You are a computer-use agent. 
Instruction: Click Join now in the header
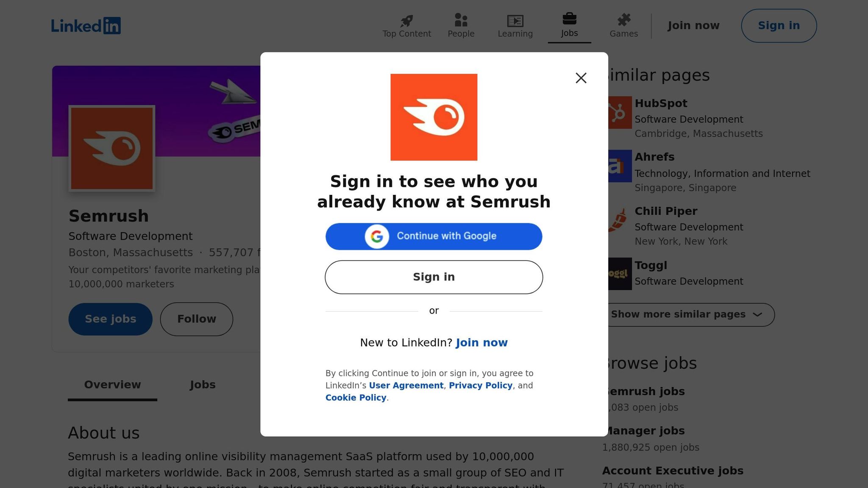pos(693,26)
